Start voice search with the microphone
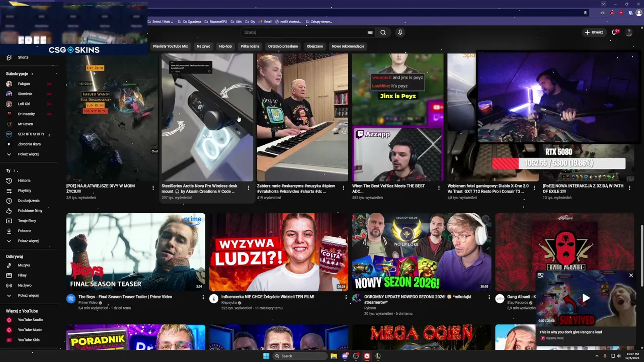 [x=400, y=32]
